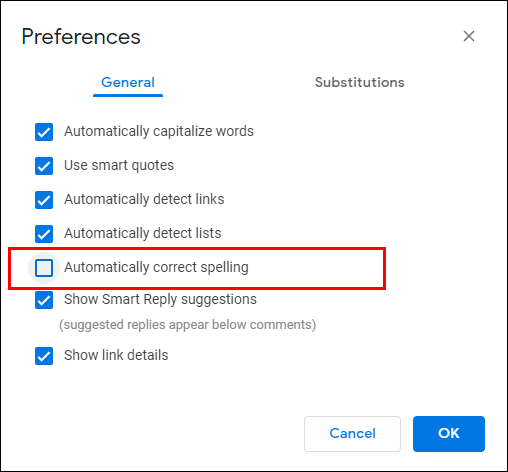Click 'Show Smart Reply suggestions' label
Image resolution: width=508 pixels, height=472 pixels.
click(160, 299)
